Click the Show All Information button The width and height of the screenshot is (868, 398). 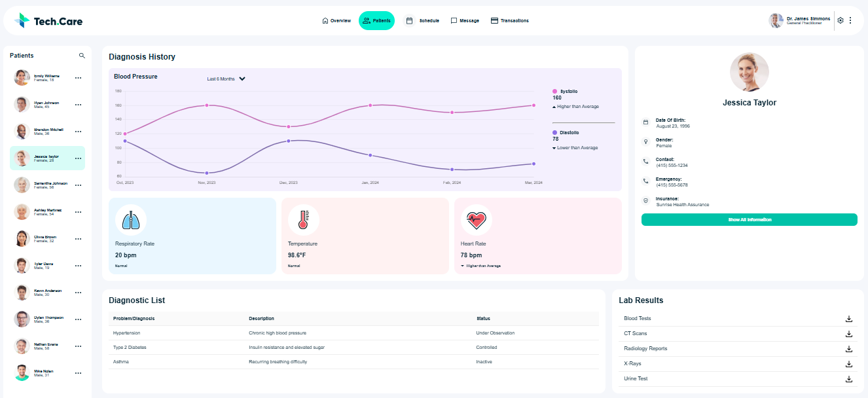[750, 220]
